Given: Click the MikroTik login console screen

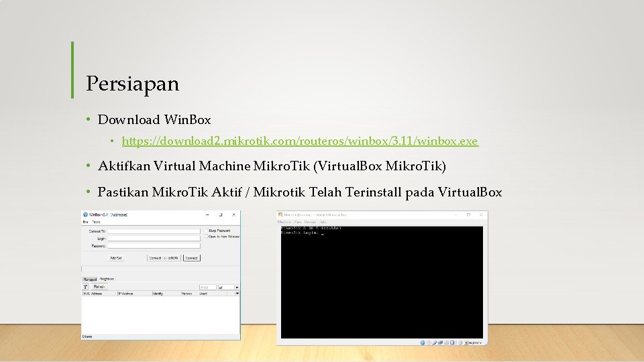Looking at the screenshot, I should click(x=382, y=282).
